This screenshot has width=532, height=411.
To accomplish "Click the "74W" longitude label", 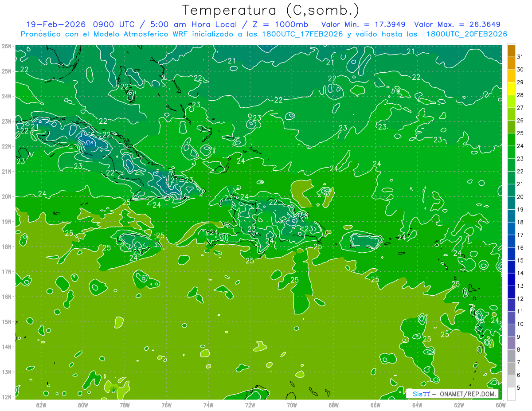I will pos(208,405).
